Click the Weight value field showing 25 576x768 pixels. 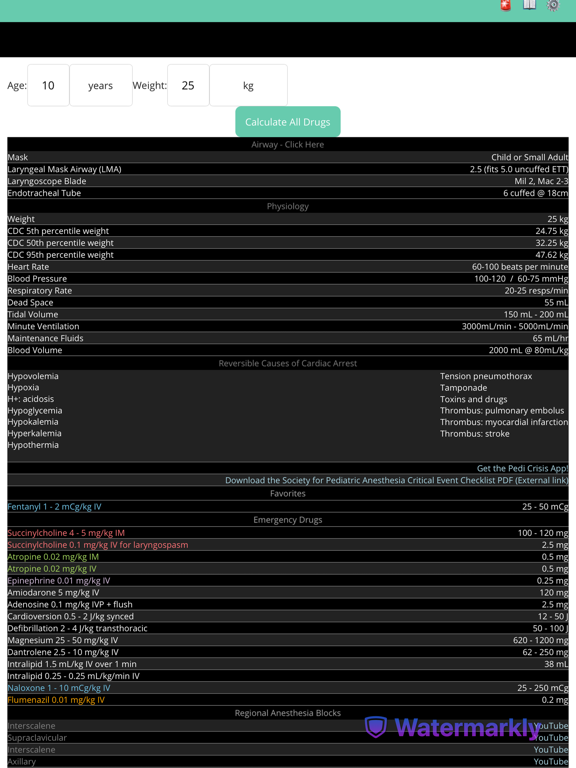188,85
